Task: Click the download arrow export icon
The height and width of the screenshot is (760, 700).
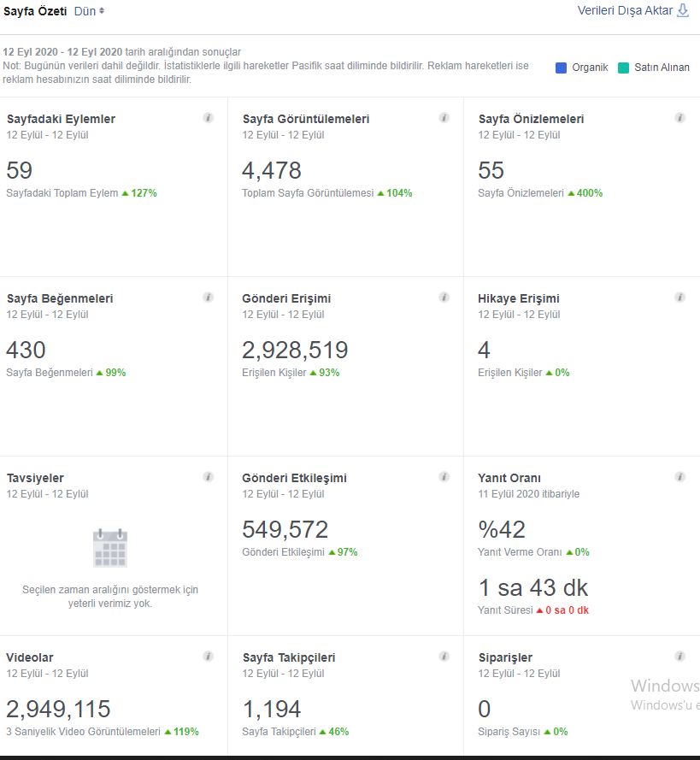Action: click(682, 10)
